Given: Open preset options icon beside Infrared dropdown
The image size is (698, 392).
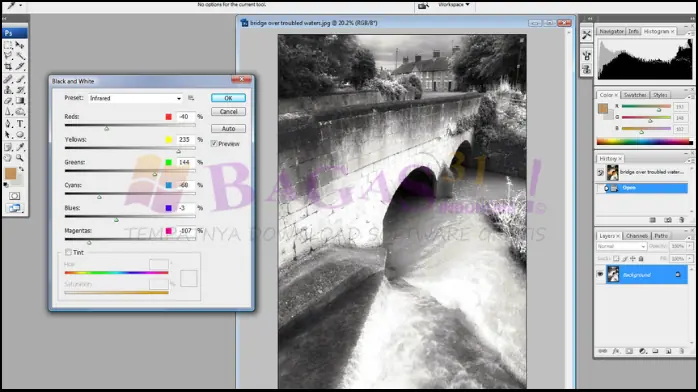Looking at the screenshot, I should click(x=191, y=98).
